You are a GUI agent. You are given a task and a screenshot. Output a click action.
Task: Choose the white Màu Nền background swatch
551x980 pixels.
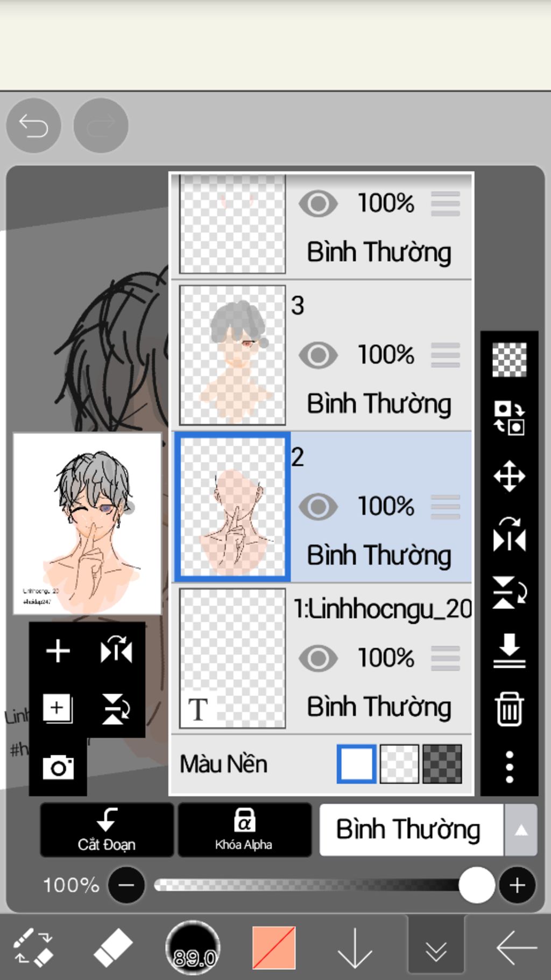coord(356,764)
